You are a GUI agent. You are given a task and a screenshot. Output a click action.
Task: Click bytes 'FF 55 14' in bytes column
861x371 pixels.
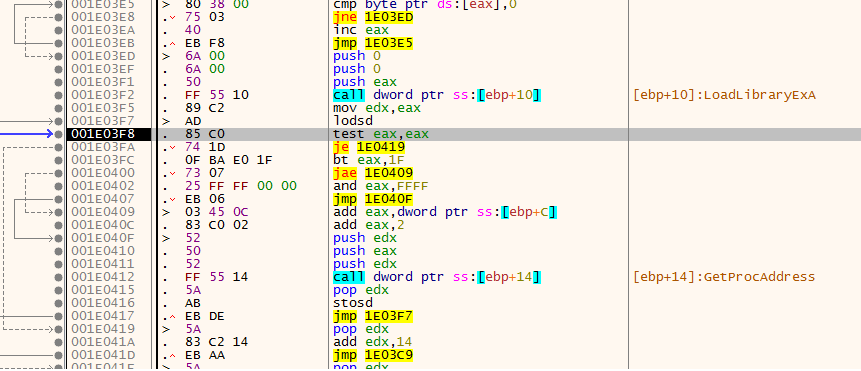pos(217,277)
